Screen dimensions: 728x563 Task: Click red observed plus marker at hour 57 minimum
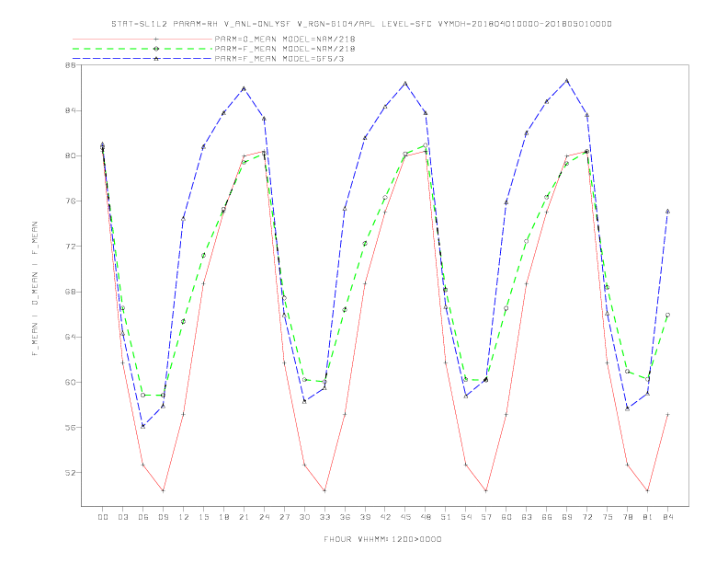pyautogui.click(x=486, y=490)
